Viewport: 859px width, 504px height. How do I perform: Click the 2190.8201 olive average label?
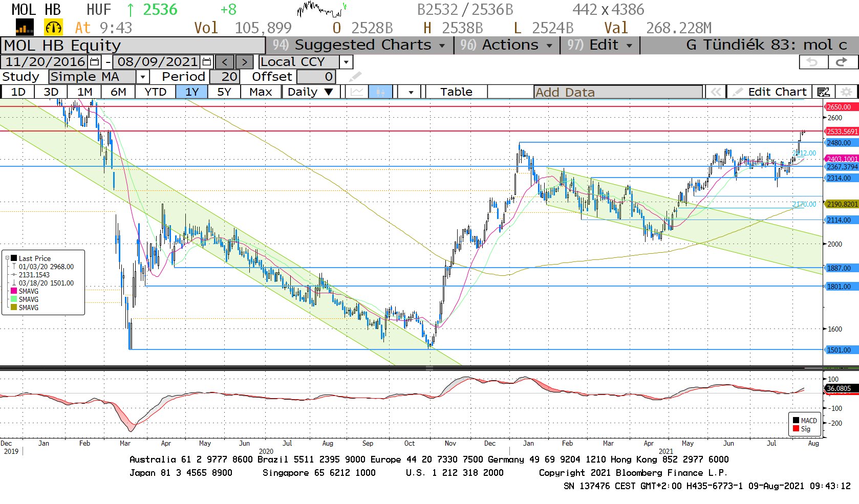click(x=842, y=204)
